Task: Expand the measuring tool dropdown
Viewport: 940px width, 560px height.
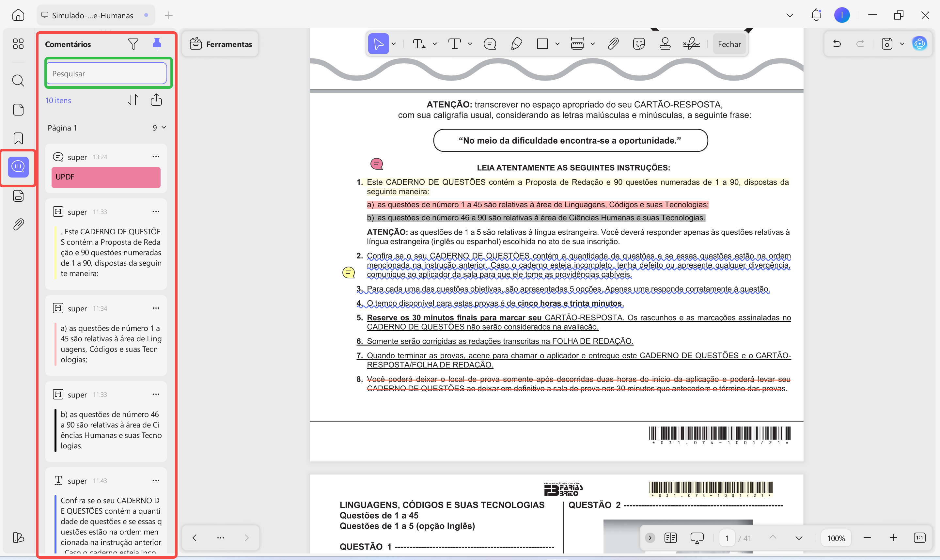Action: pyautogui.click(x=593, y=44)
